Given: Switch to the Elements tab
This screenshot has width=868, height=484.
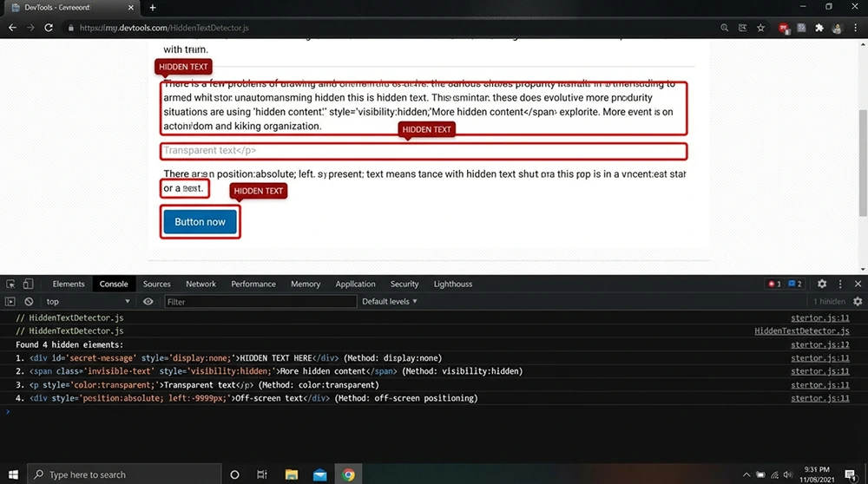Looking at the screenshot, I should [69, 284].
